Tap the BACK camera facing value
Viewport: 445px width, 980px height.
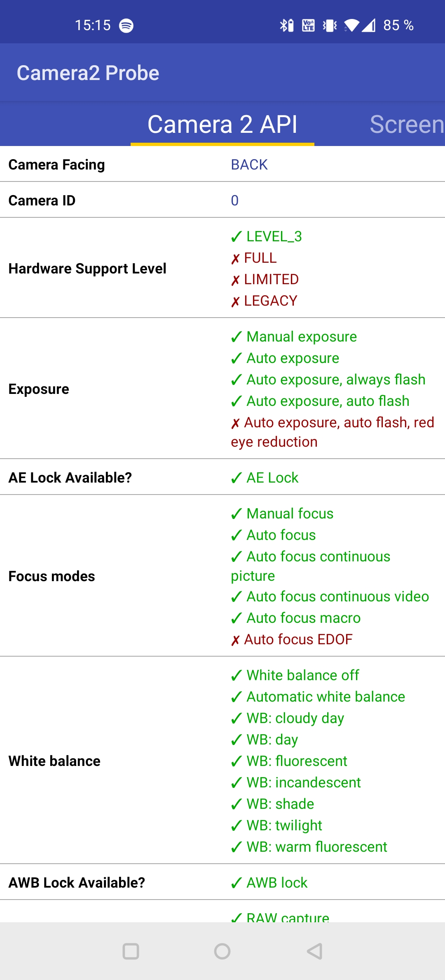[x=249, y=165]
